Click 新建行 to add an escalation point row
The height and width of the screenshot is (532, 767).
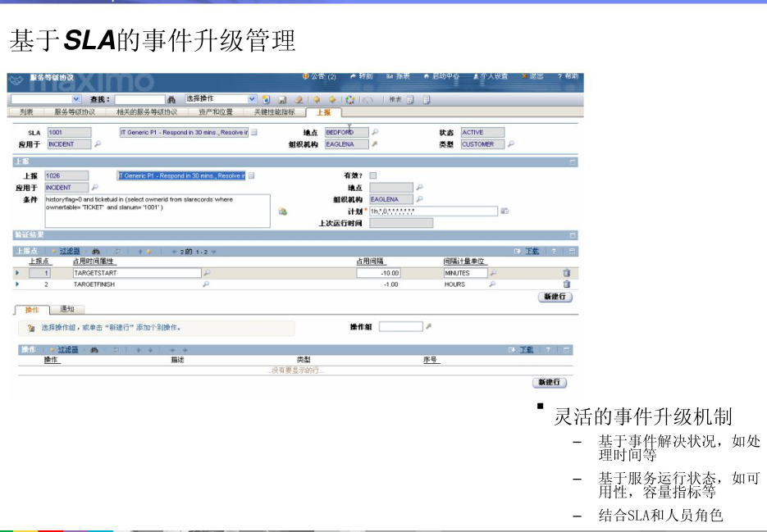click(555, 294)
